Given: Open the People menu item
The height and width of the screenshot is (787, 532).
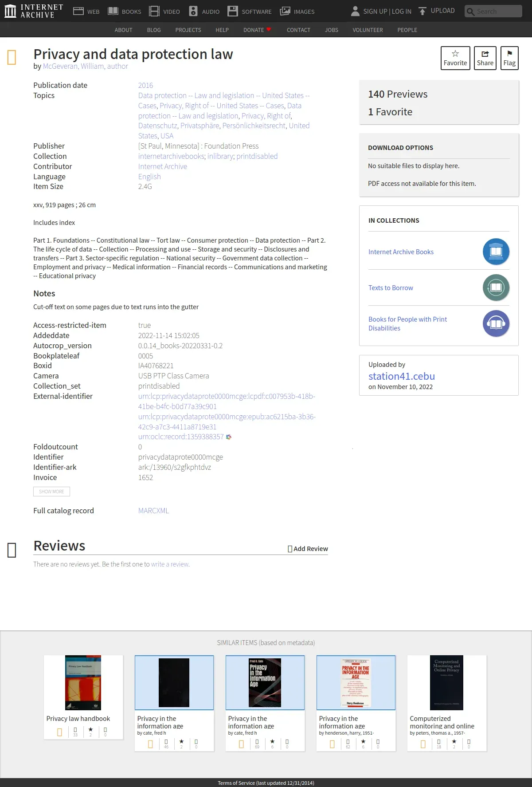Looking at the screenshot, I should pyautogui.click(x=407, y=30).
